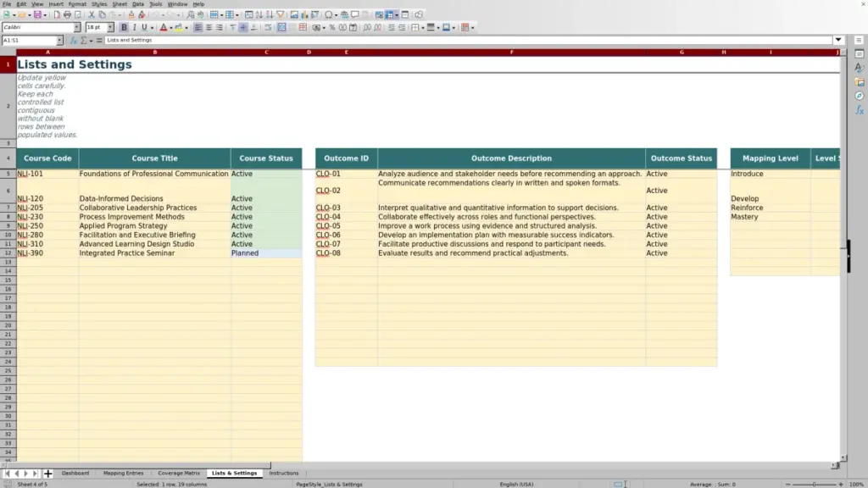Screen dimensions: 868x488
Task: Click the Outcome Description header cell
Action: (x=511, y=158)
